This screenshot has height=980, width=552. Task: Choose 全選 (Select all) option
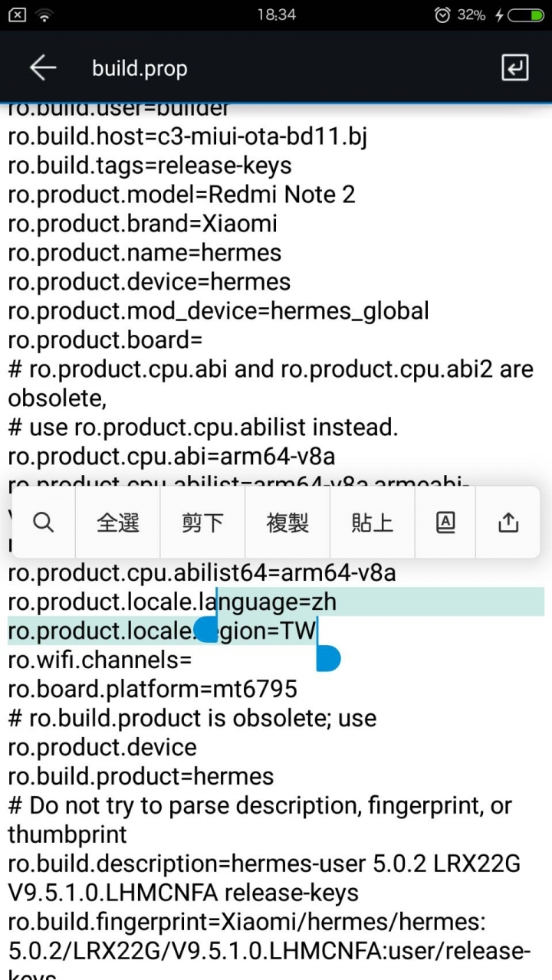pos(118,523)
